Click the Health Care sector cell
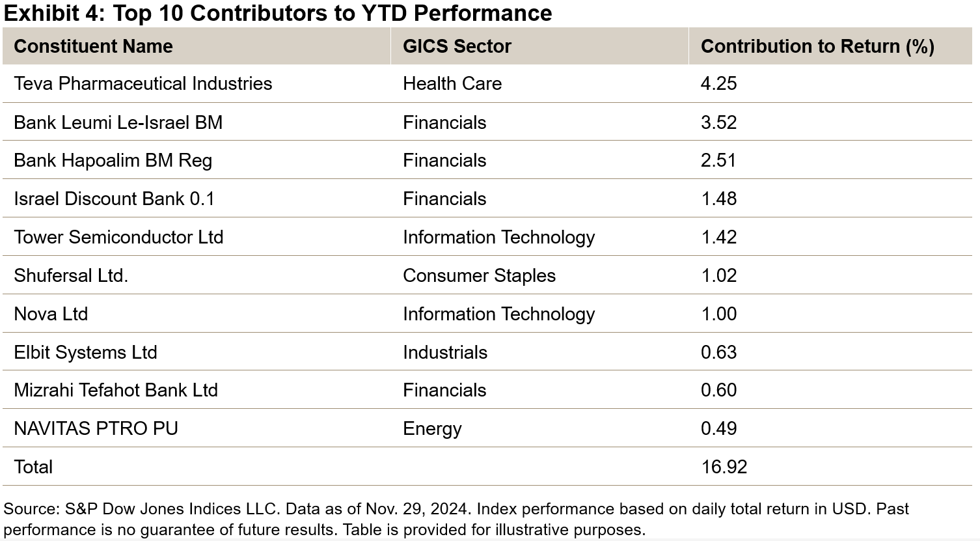This screenshot has width=980, height=541. click(x=452, y=83)
